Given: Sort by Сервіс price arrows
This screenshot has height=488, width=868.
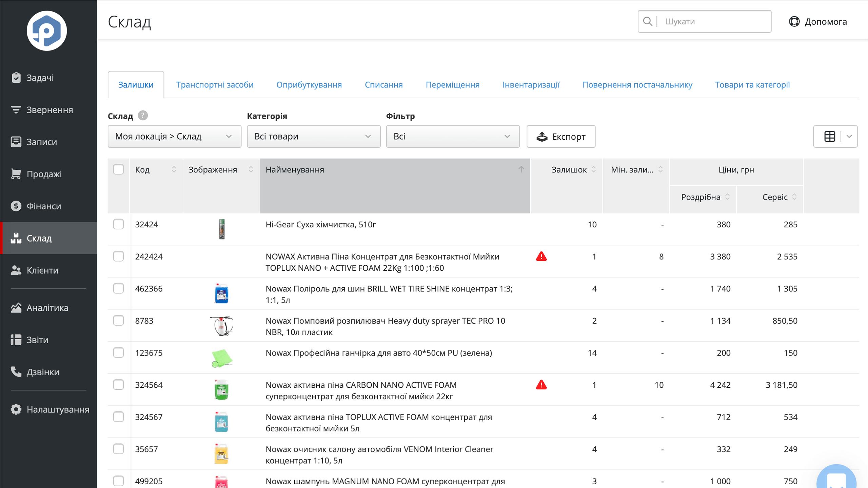Looking at the screenshot, I should tap(794, 197).
